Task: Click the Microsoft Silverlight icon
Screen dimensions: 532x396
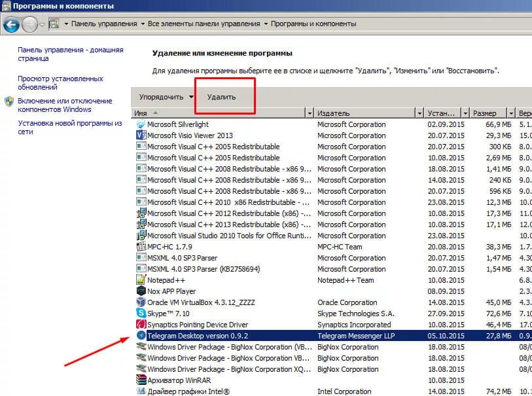Action: point(141,124)
